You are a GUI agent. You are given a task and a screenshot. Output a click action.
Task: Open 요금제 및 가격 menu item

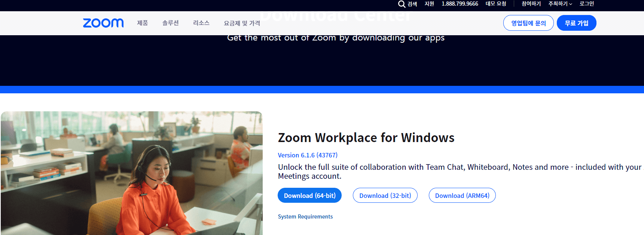pos(242,23)
